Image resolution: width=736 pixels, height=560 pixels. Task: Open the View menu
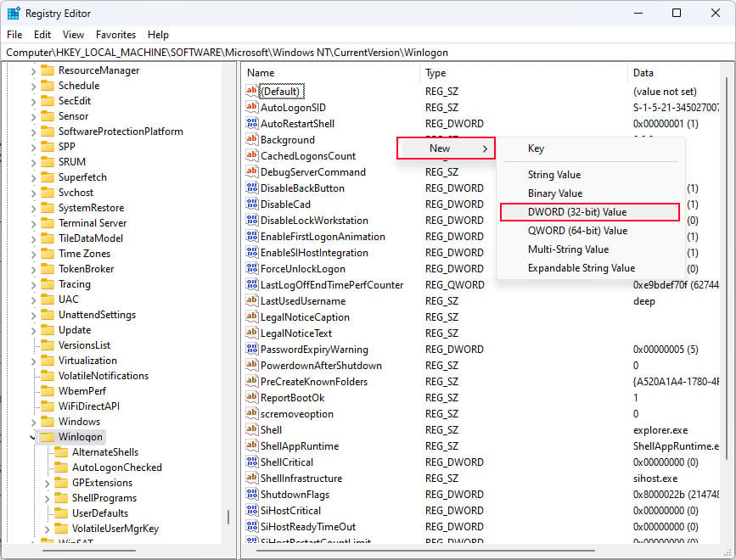click(x=72, y=34)
